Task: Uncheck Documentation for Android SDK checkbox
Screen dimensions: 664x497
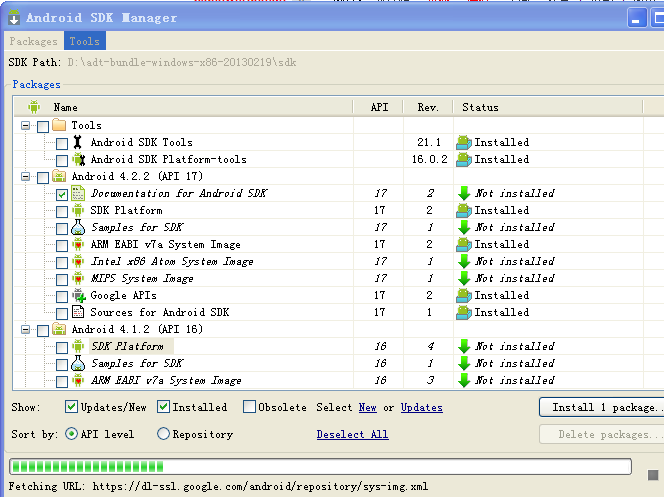Action: coord(62,195)
